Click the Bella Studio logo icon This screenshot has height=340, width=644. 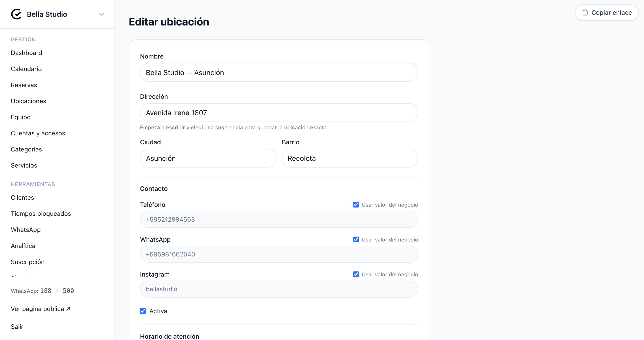point(16,14)
